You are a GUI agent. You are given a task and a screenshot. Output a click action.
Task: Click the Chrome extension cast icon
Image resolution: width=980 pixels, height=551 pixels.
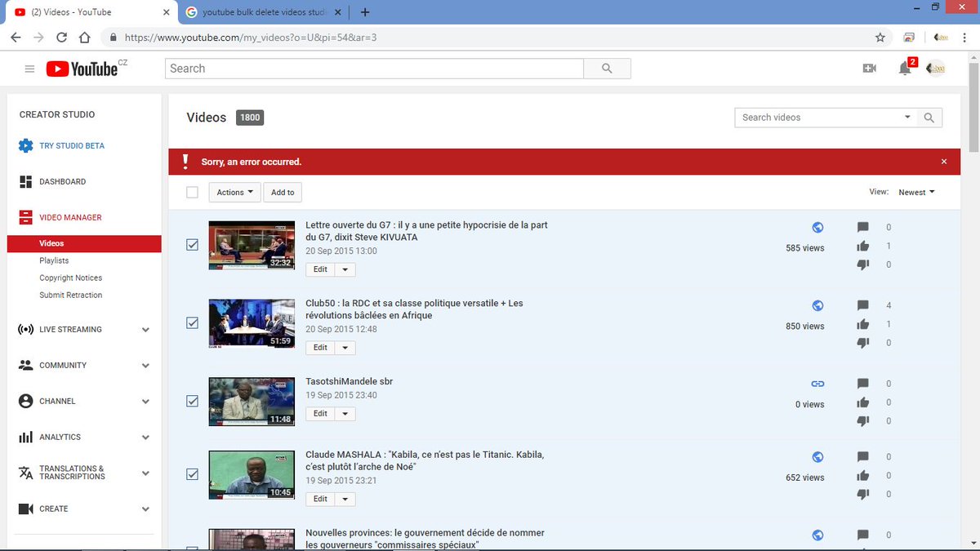[x=909, y=37]
